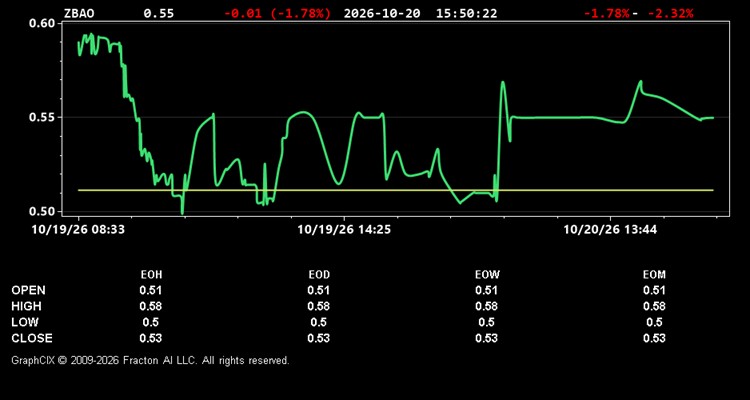The image size is (750, 400).
Task: Click the yellow horizontal reference line
Action: 396,190
